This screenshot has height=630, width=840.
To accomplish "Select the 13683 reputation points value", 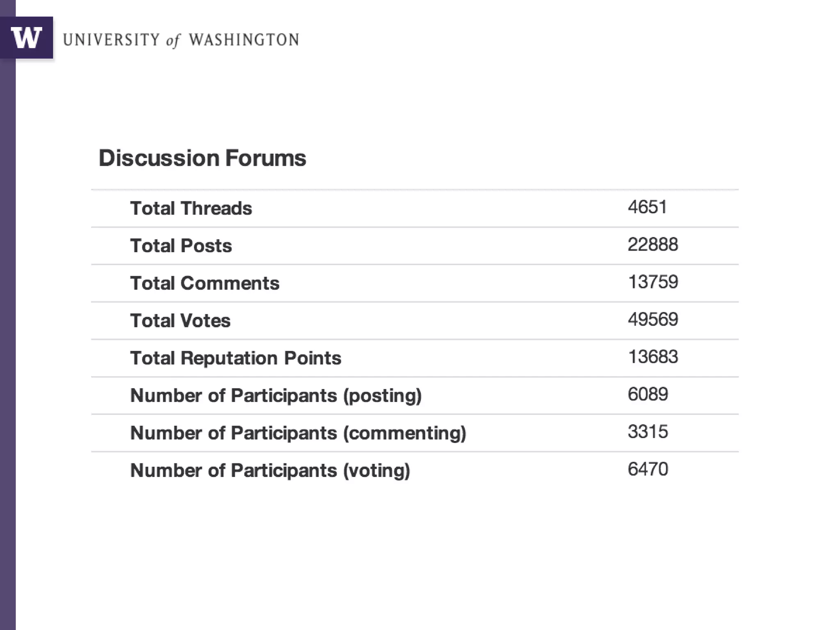I will [x=653, y=356].
